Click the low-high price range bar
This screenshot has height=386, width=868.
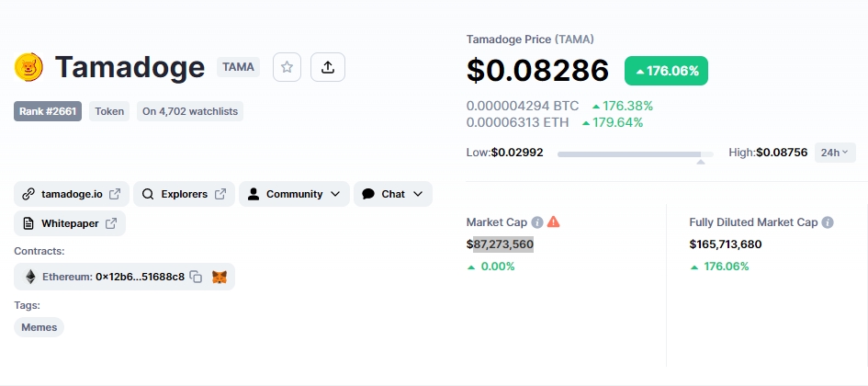tap(636, 154)
